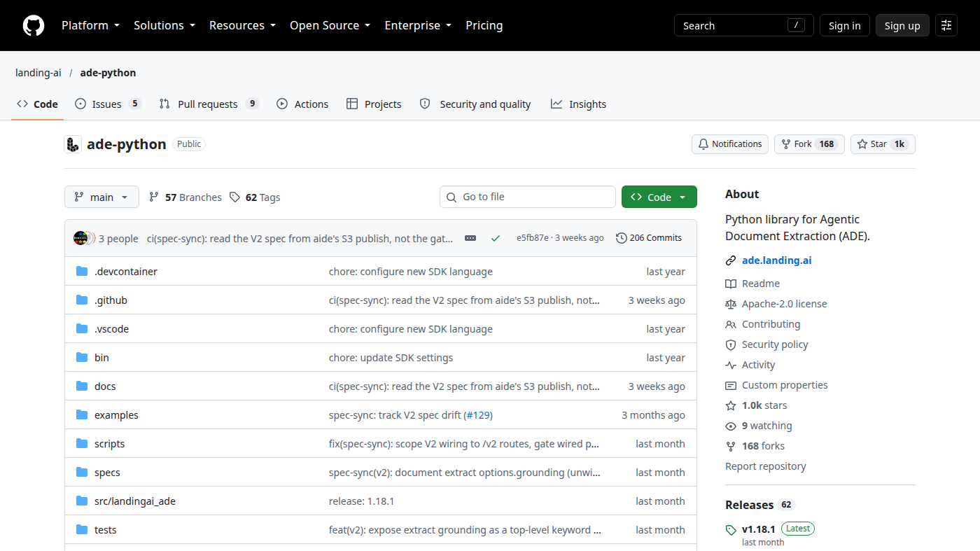Click the folder icon for tests

82,530
